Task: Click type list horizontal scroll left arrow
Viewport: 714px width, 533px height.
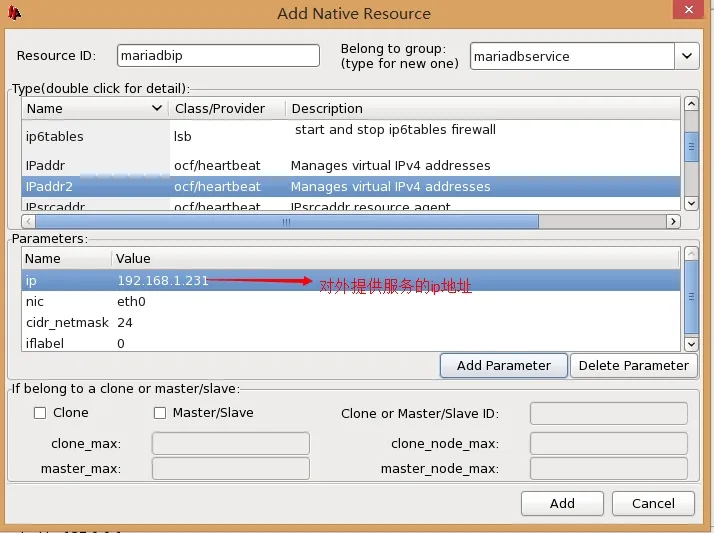Action: 29,222
